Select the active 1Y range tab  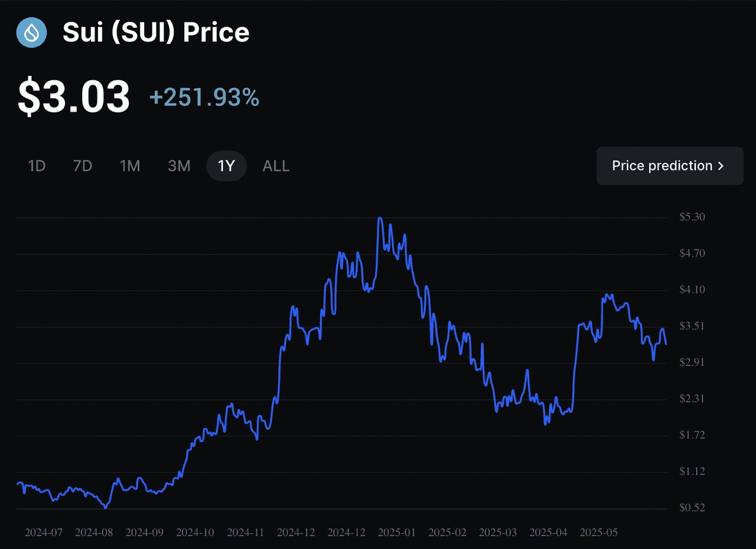pos(226,166)
